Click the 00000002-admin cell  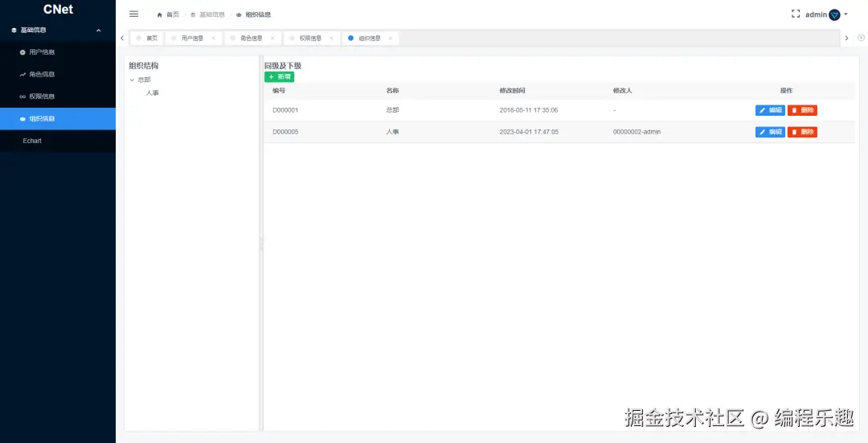coord(637,132)
